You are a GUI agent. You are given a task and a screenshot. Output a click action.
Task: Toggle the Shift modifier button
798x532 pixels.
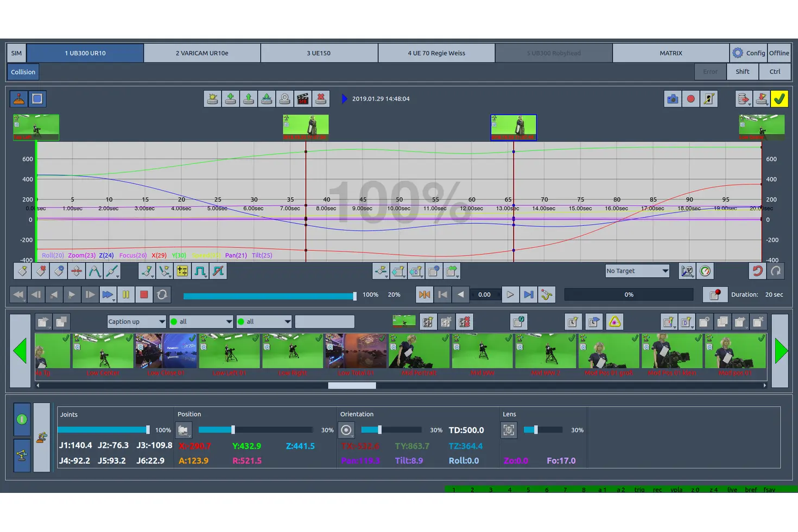[x=742, y=72]
